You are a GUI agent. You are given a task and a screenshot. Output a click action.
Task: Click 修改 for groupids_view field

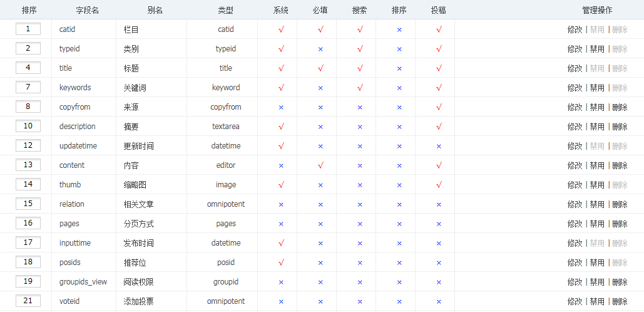point(575,282)
